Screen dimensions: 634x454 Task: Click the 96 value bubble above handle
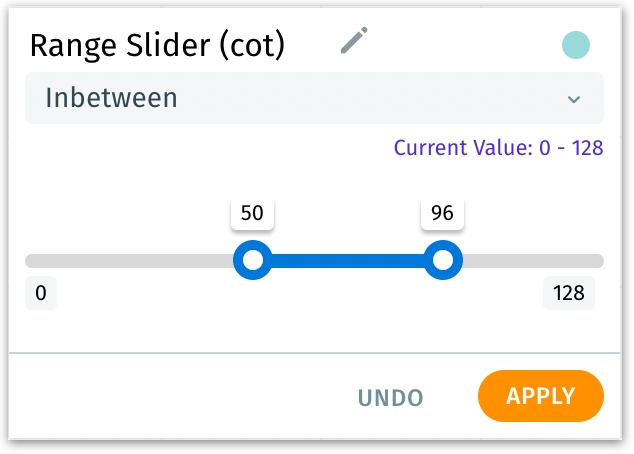(442, 213)
